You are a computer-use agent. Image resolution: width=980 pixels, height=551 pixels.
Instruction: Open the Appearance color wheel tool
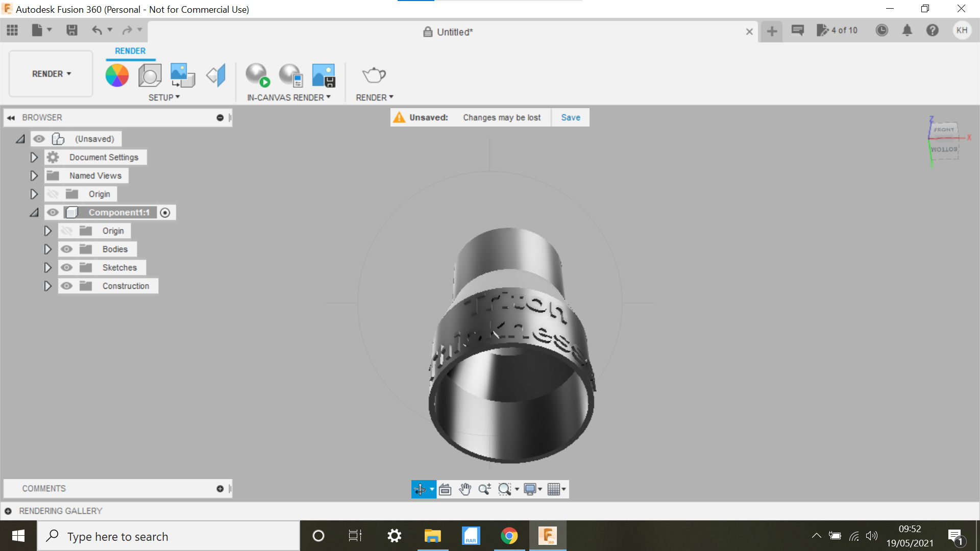point(117,74)
